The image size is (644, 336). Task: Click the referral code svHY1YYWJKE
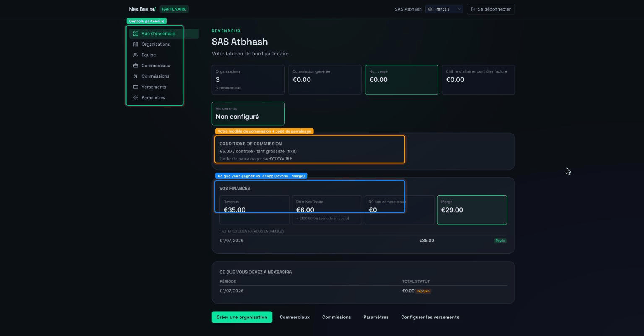(x=278, y=159)
